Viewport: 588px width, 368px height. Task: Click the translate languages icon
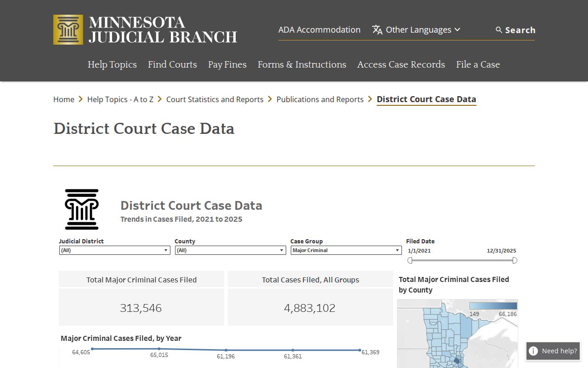[x=378, y=30]
